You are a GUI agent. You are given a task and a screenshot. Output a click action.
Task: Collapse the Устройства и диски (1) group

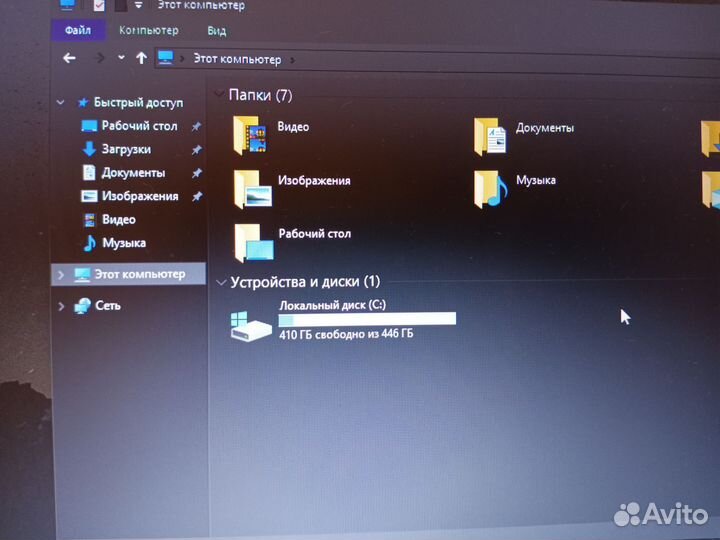tap(221, 282)
